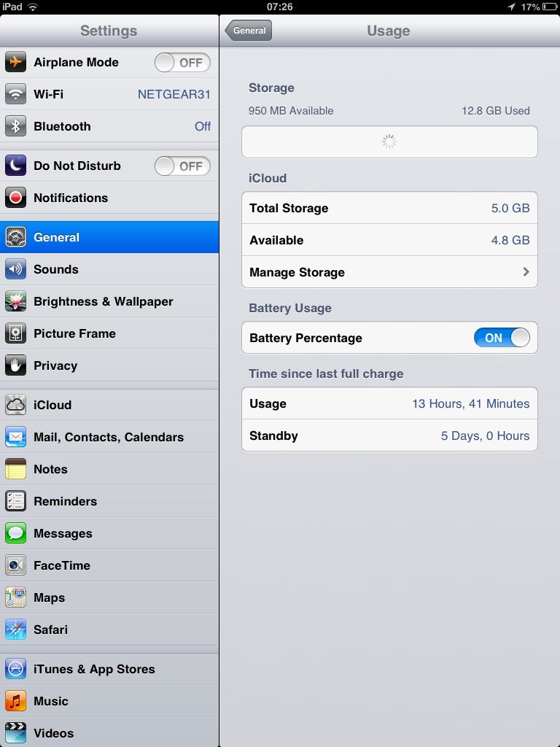Screen dimensions: 560x747
Task: Tap the Do Not Disturb moon icon
Action: (x=15, y=166)
